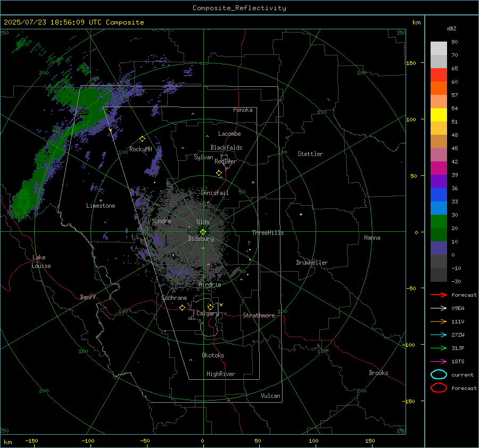Click the Sundre town label
Screen dimensions: 479x448
(161, 221)
